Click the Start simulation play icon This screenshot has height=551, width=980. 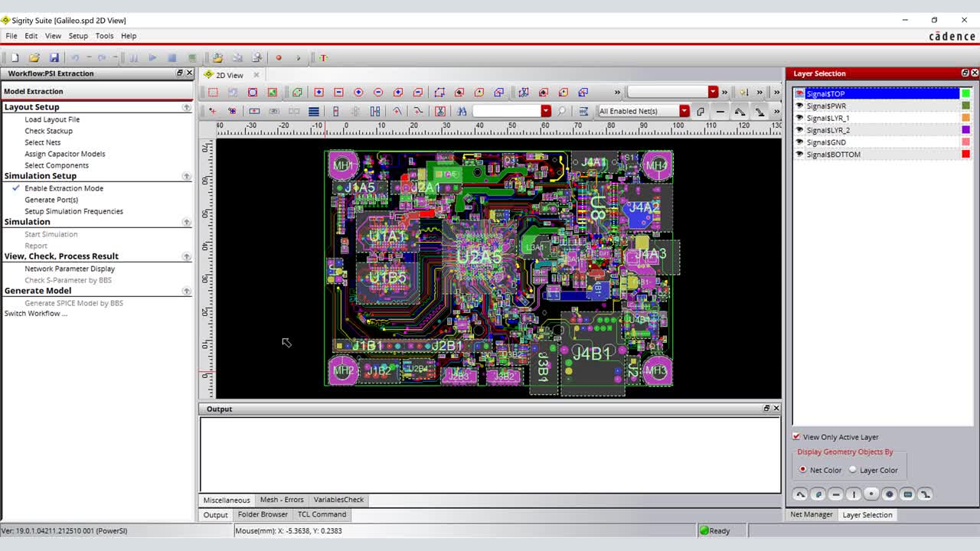[x=152, y=57]
